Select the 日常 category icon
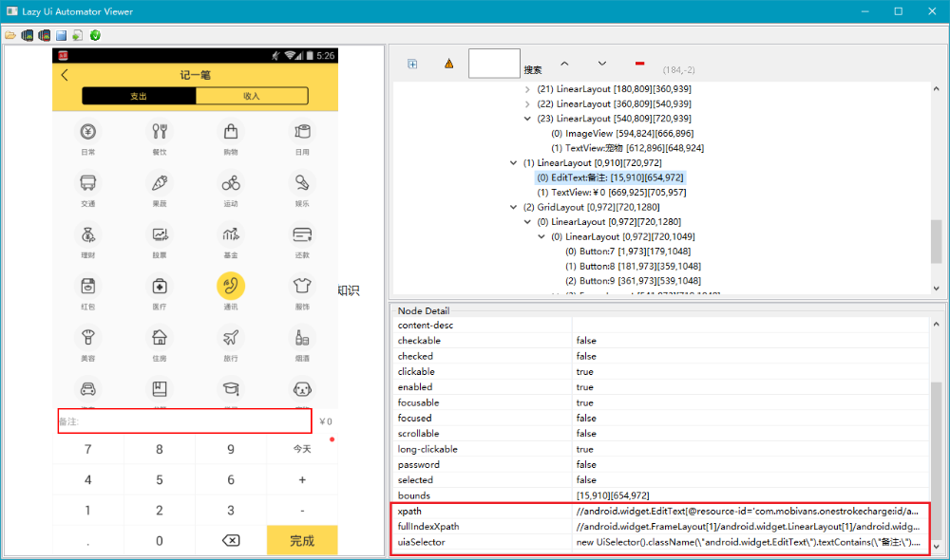 pyautogui.click(x=87, y=132)
